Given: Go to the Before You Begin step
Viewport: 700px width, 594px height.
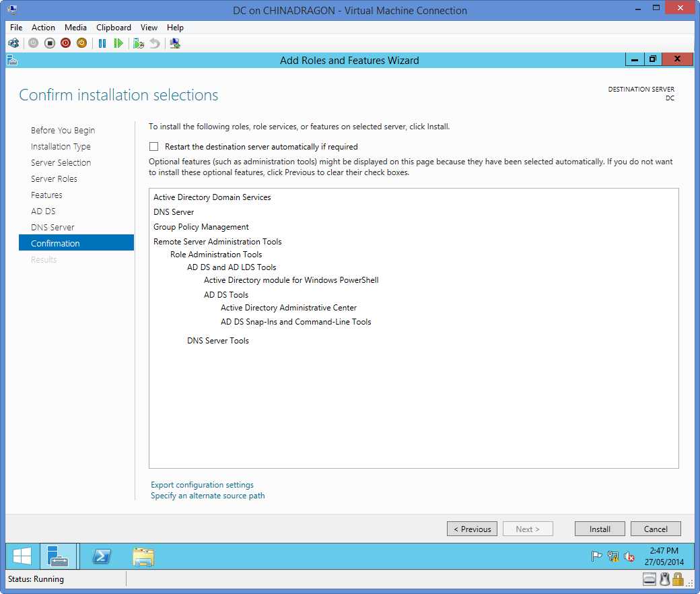Looking at the screenshot, I should pyautogui.click(x=63, y=131).
